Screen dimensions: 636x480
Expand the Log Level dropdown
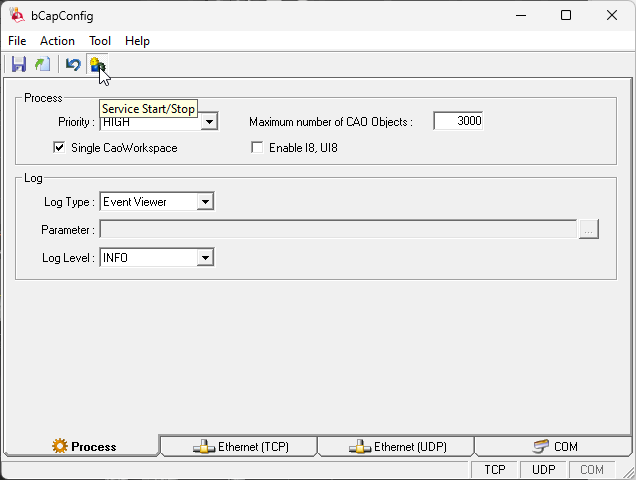pos(205,258)
